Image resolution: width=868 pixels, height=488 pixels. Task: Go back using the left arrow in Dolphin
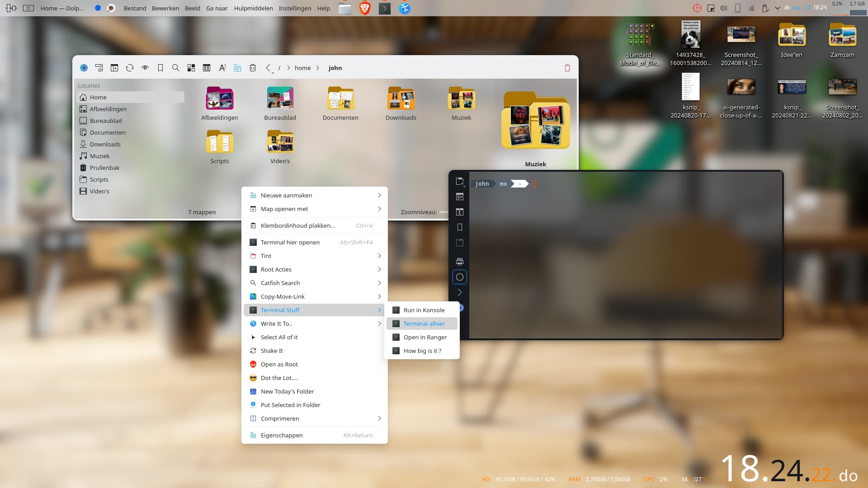(x=268, y=68)
